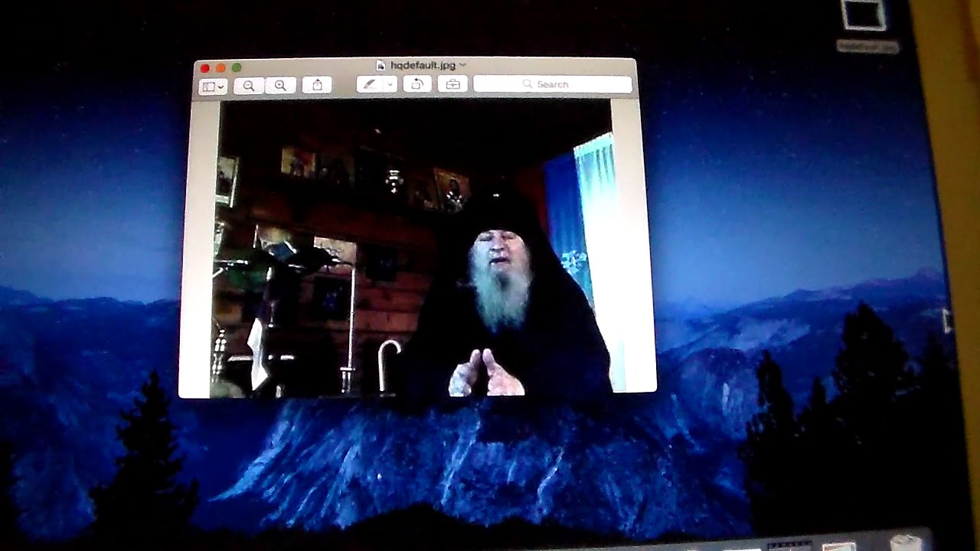Maximize the Preview window with green button
The width and height of the screenshot is (980, 551).
pos(237,67)
